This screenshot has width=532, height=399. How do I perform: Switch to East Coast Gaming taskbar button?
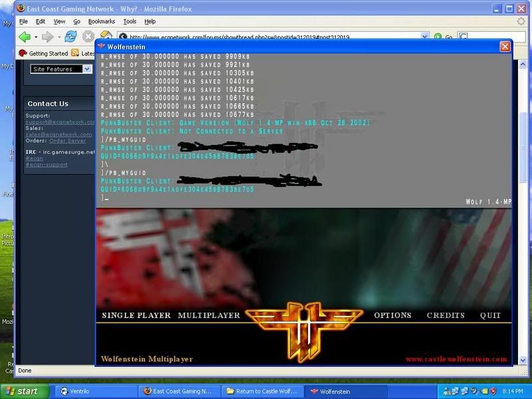tap(179, 391)
